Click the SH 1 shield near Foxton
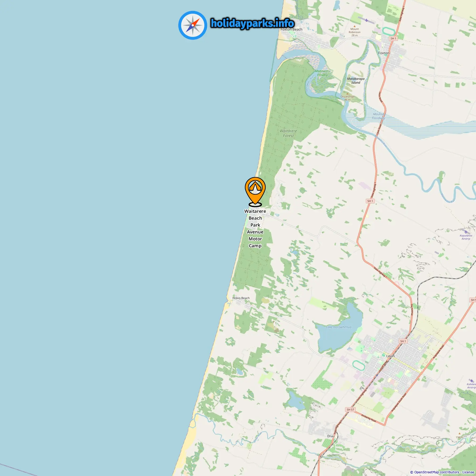Viewport: 476px width, 476px height. (x=393, y=39)
